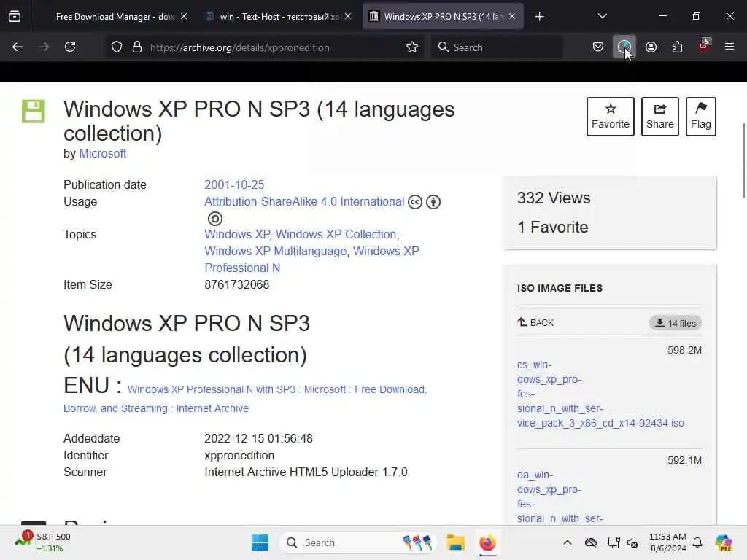Viewport: 747px width, 560px height.
Task: Download the da_windows_xp ISO file link
Action: point(560,497)
